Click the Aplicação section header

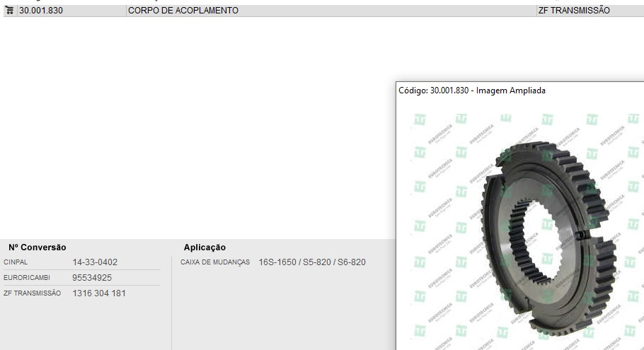[x=205, y=247]
